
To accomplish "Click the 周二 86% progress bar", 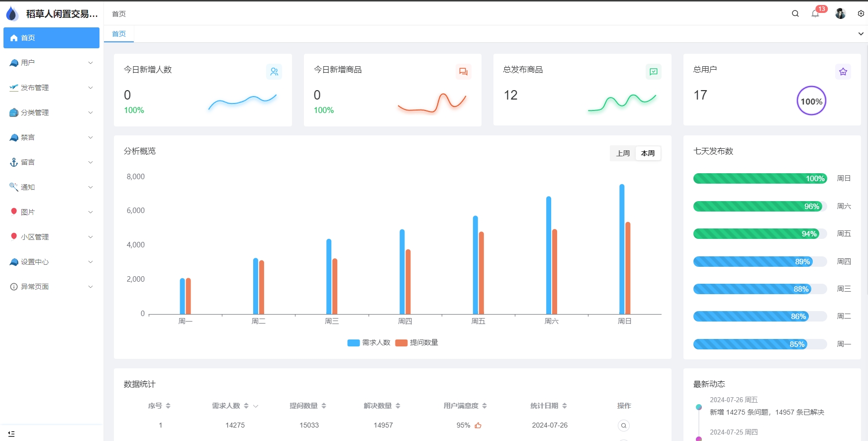I will click(760, 316).
